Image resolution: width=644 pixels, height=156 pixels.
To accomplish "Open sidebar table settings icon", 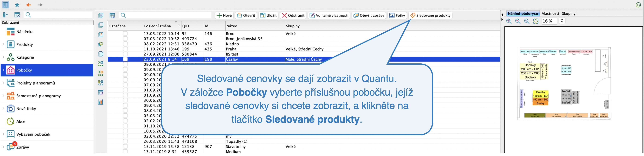I will tap(17, 15).
